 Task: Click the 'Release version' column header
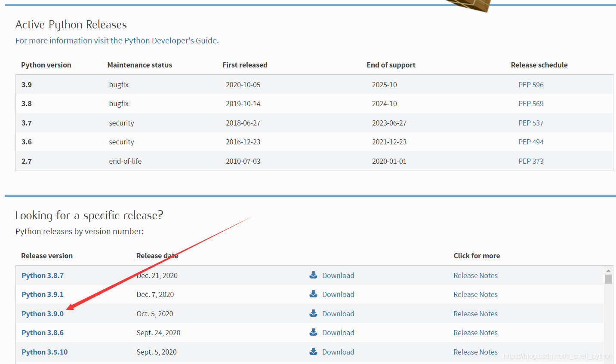[x=47, y=256]
